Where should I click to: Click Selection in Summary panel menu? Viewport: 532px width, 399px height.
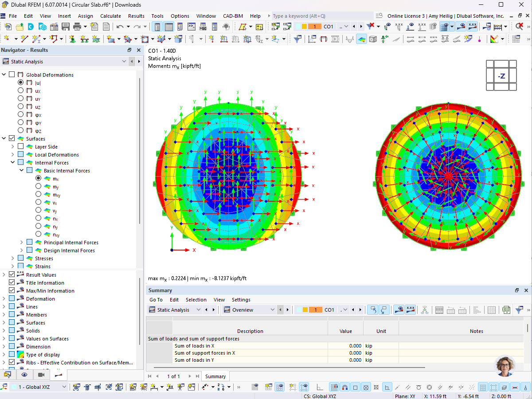click(196, 300)
